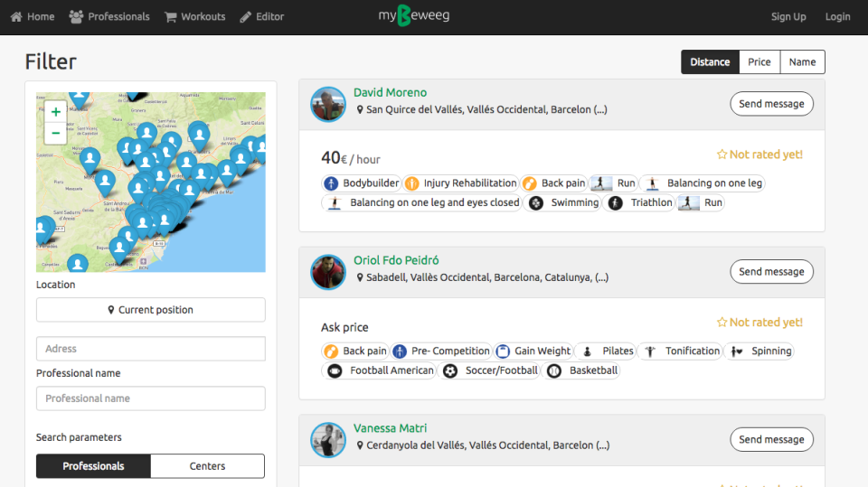Image resolution: width=868 pixels, height=487 pixels.
Task: Click Oriol's Not rated yet star
Action: coord(722,322)
